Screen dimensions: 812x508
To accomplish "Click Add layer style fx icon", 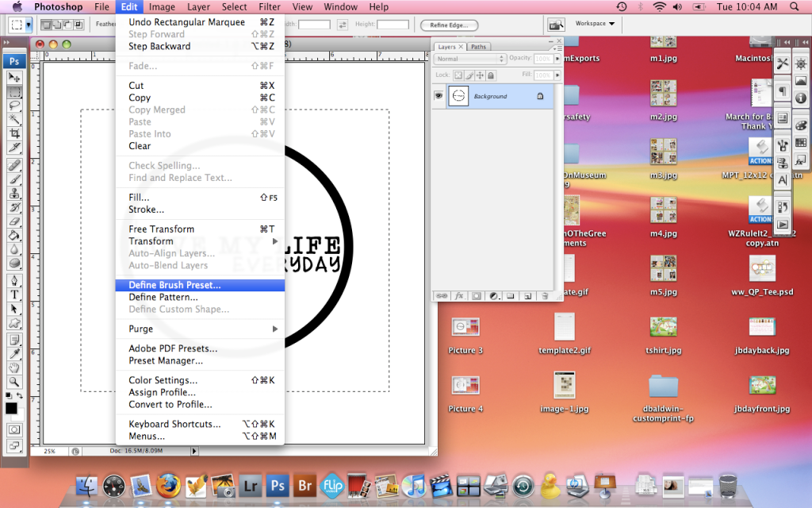I will [459, 296].
